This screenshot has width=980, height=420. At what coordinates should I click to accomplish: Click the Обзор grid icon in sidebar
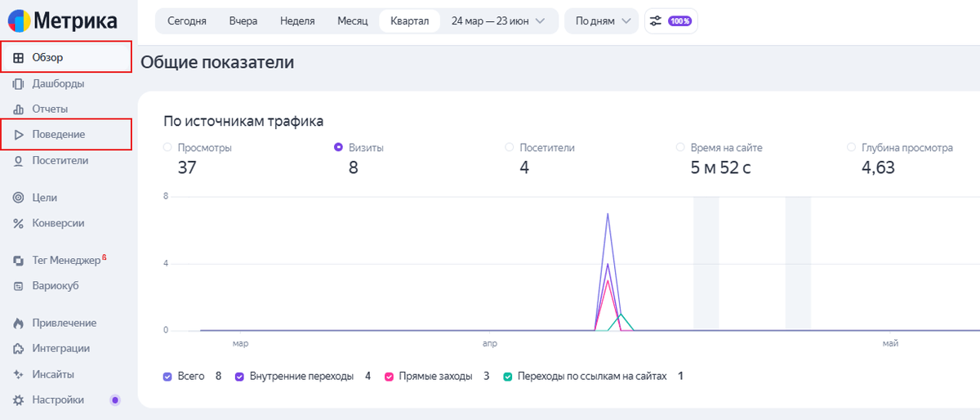point(18,58)
